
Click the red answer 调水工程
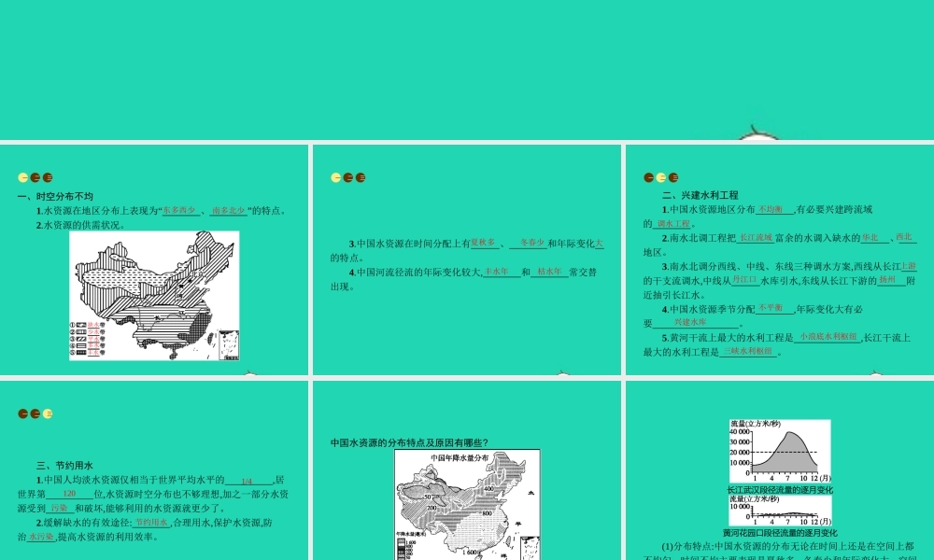pyautogui.click(x=673, y=224)
